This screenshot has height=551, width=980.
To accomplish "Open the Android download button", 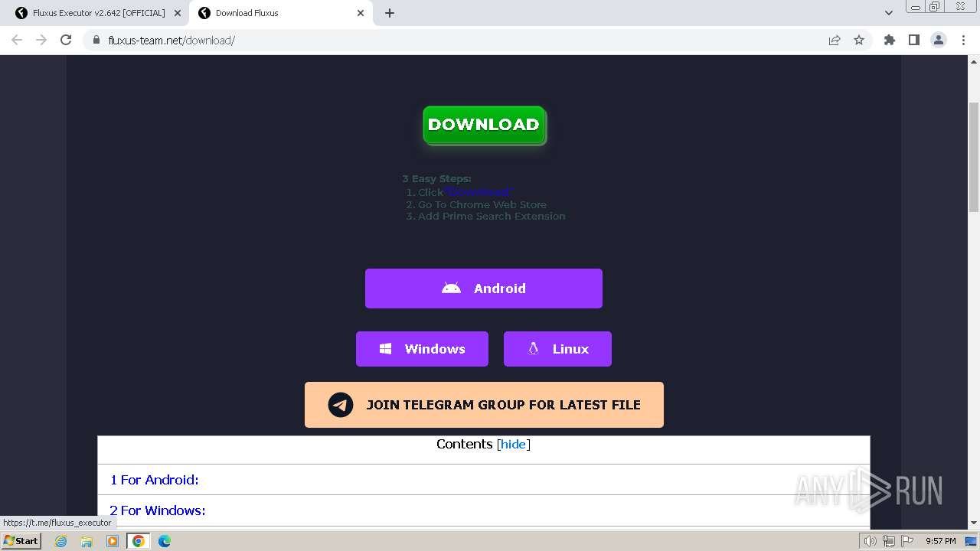I will pyautogui.click(x=484, y=289).
